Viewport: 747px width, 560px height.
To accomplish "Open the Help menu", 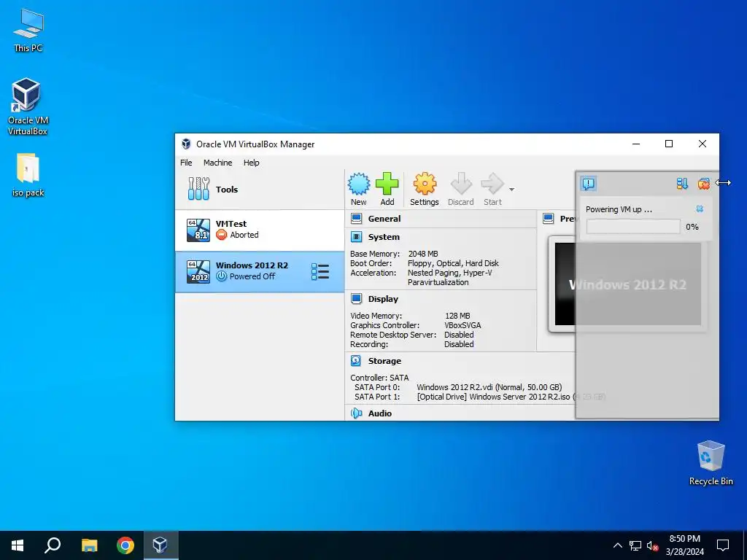I will 251,163.
